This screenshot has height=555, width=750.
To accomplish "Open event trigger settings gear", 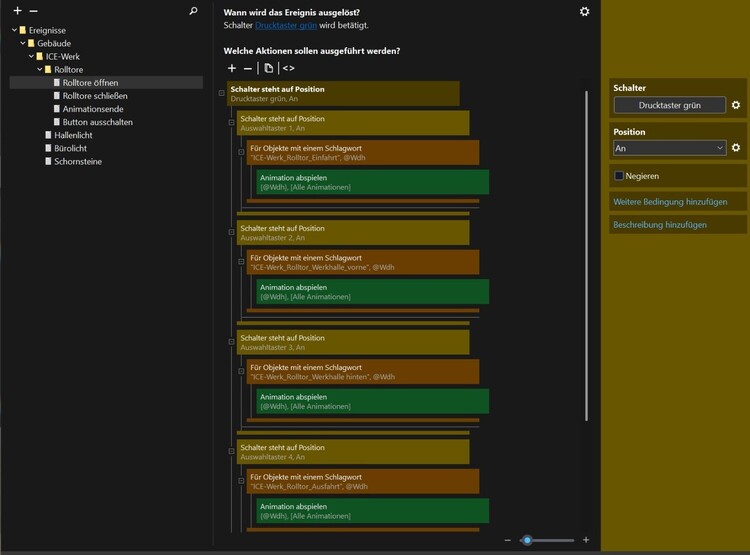I will coord(585,11).
